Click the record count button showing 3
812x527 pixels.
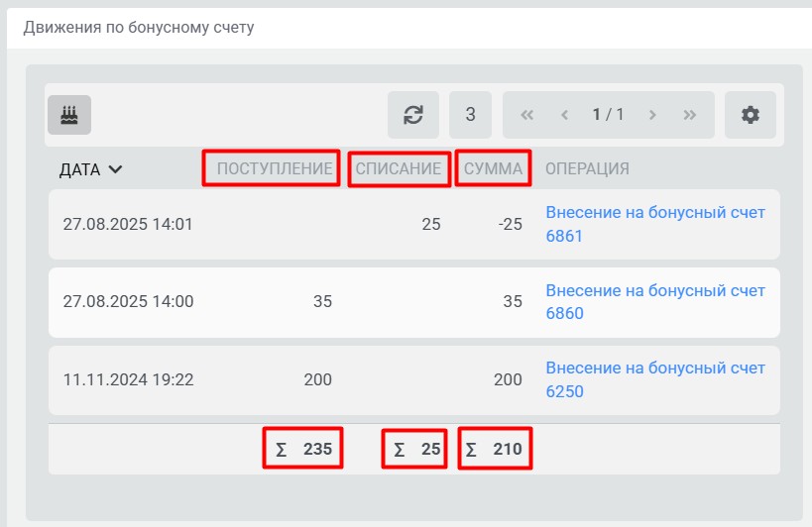click(x=470, y=115)
